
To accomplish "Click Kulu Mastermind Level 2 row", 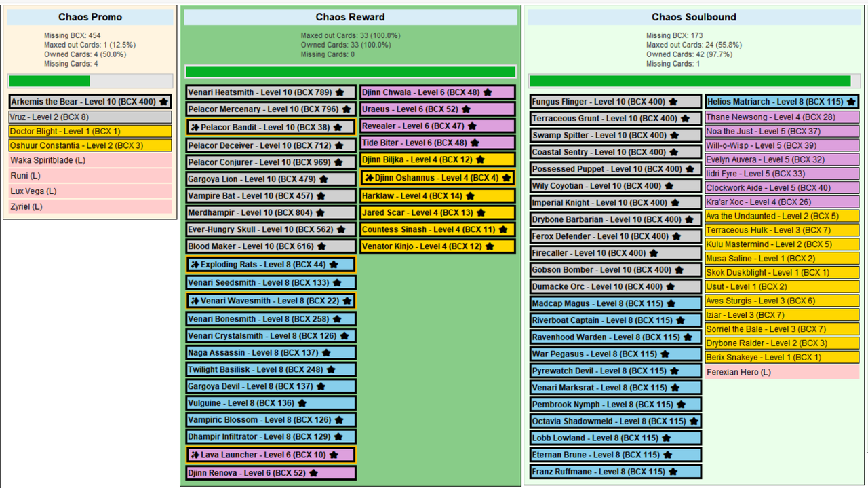I will pyautogui.click(x=782, y=244).
